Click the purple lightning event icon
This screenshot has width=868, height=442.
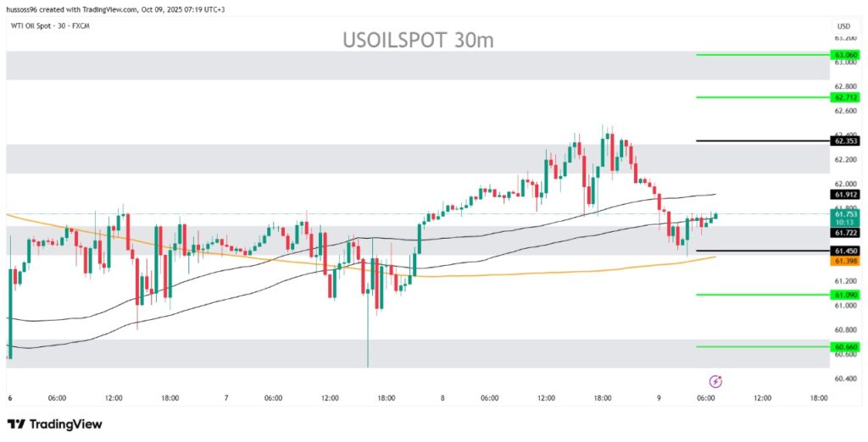point(715,381)
